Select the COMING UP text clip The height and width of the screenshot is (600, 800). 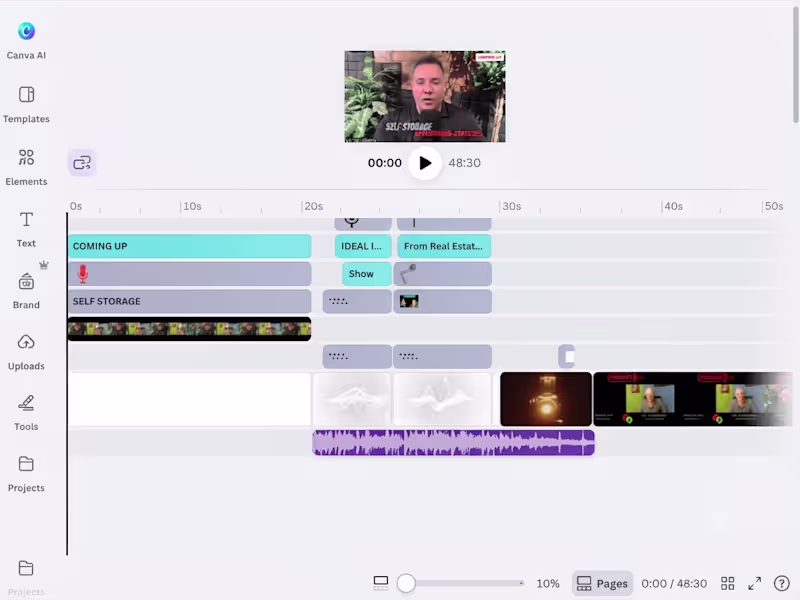[x=189, y=246]
